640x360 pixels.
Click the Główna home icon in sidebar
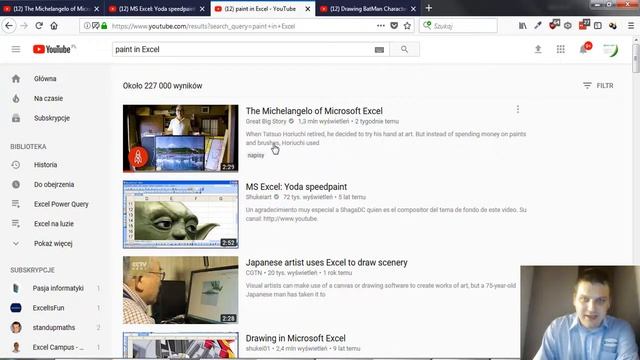pos(16,78)
